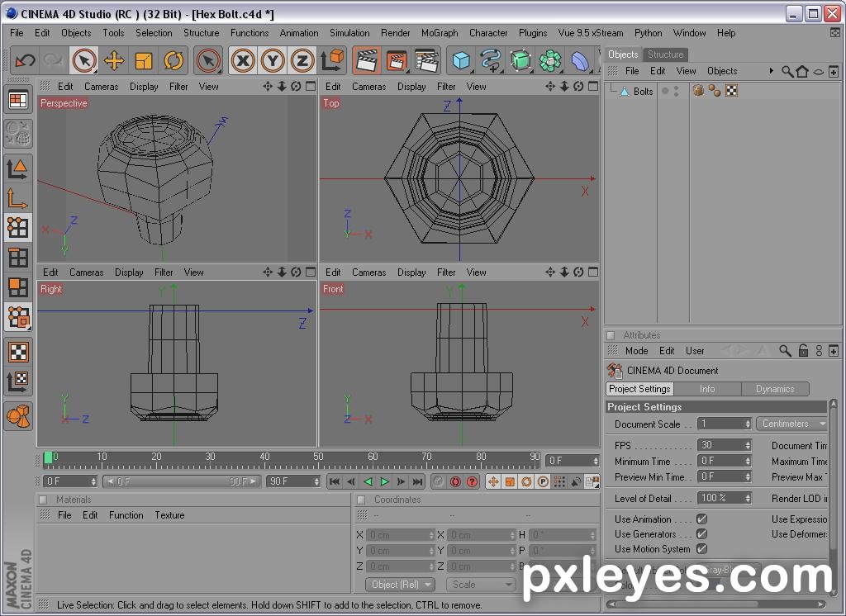Click search icon in Objects manager

tap(787, 71)
